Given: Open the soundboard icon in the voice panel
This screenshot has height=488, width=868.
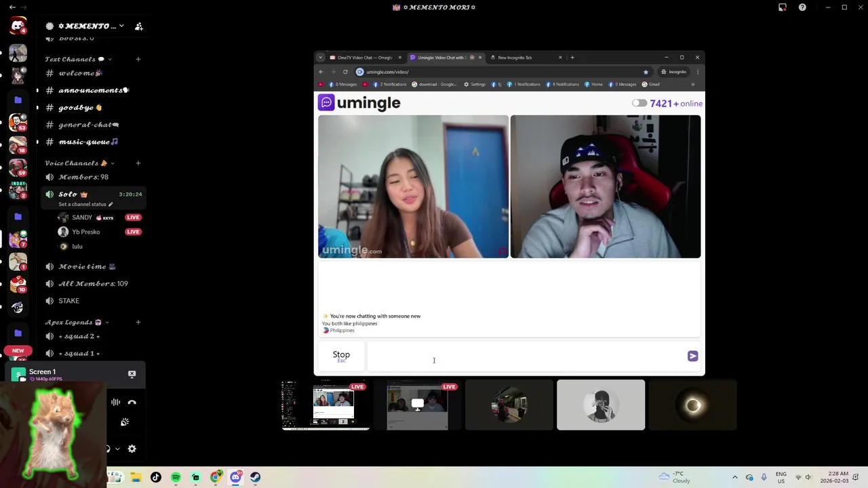Looking at the screenshot, I should click(x=125, y=422).
